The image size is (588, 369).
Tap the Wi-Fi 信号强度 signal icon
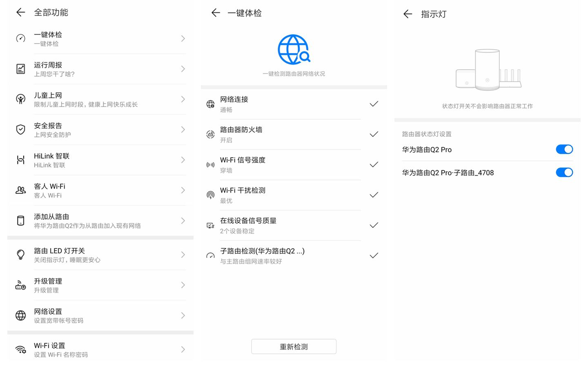pyautogui.click(x=210, y=165)
